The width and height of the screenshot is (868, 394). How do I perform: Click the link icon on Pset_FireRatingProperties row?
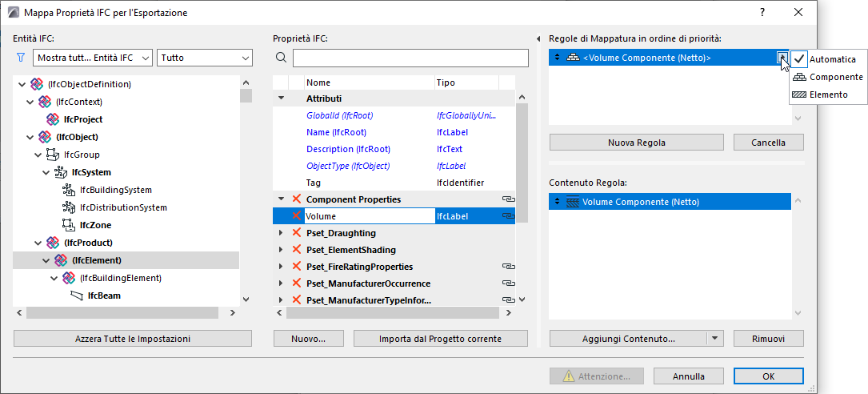coord(507,266)
